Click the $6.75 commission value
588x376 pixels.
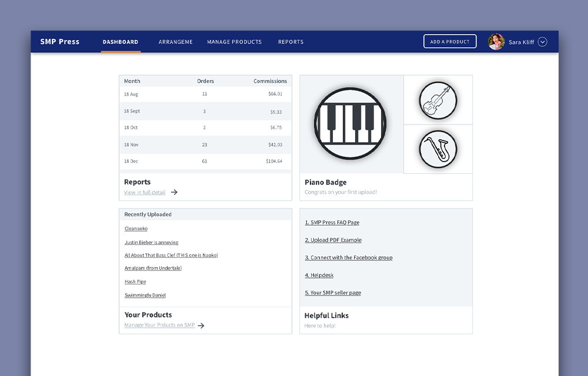click(276, 127)
